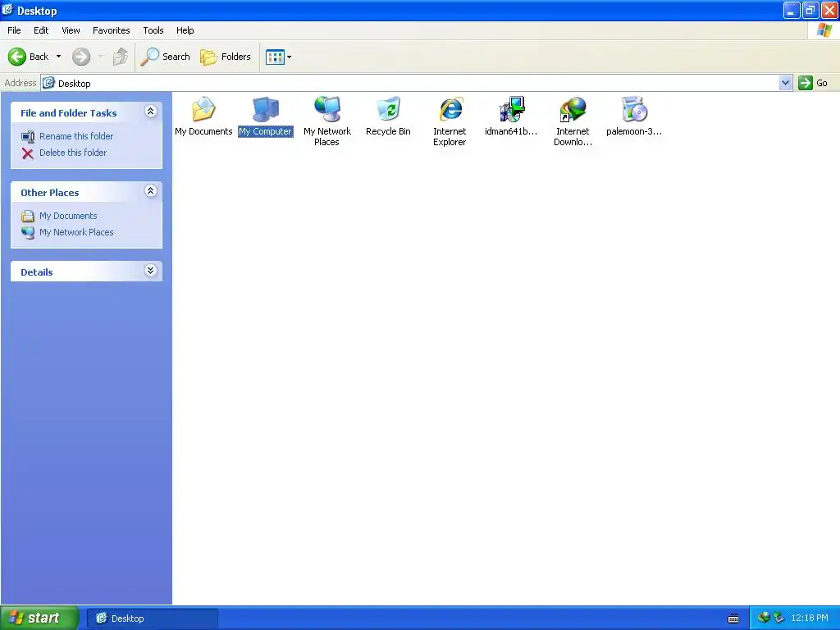
Task: Click the on-screen keyboard taskbar icon
Action: point(733,619)
